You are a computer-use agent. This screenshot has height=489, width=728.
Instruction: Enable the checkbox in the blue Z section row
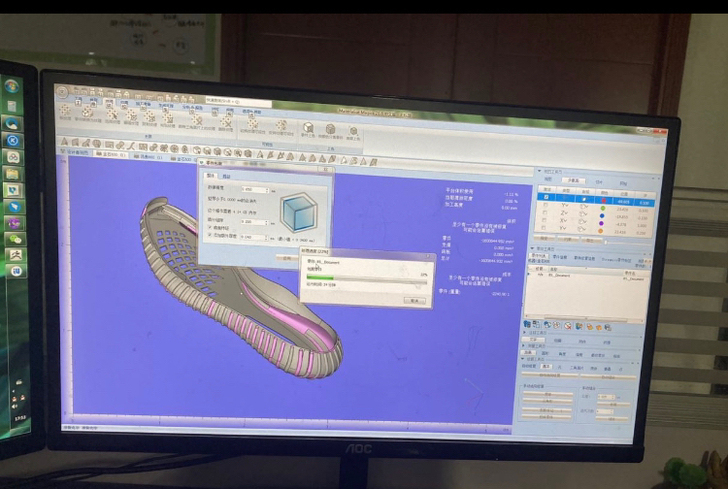point(545,213)
